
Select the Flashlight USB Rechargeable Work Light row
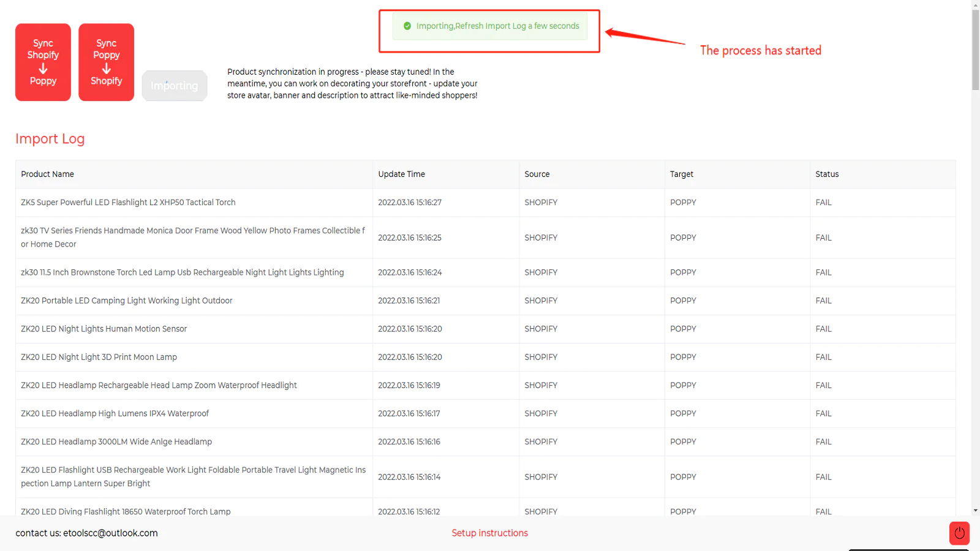[x=485, y=477]
